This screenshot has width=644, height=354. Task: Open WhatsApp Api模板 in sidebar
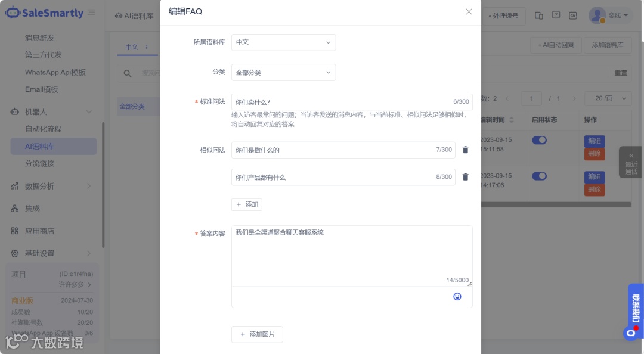click(x=55, y=72)
